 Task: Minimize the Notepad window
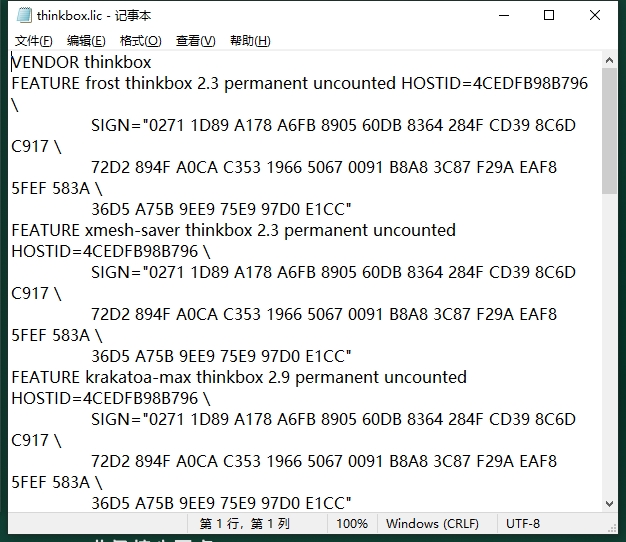coord(504,15)
